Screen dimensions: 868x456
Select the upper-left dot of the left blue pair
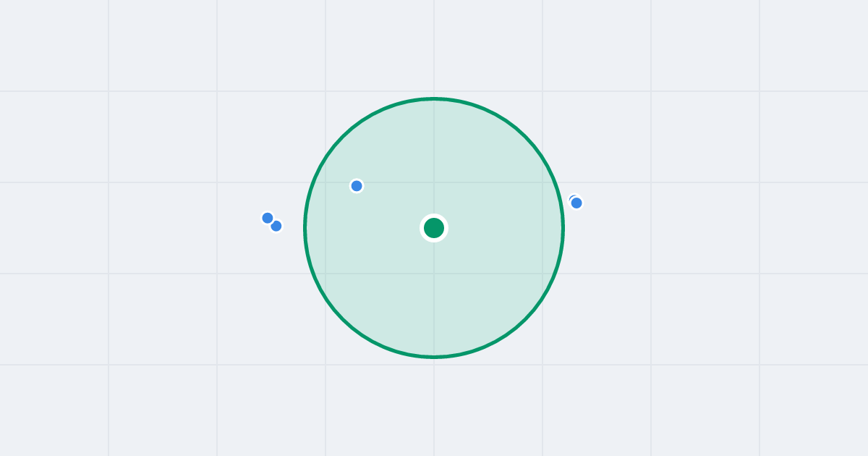point(268,218)
